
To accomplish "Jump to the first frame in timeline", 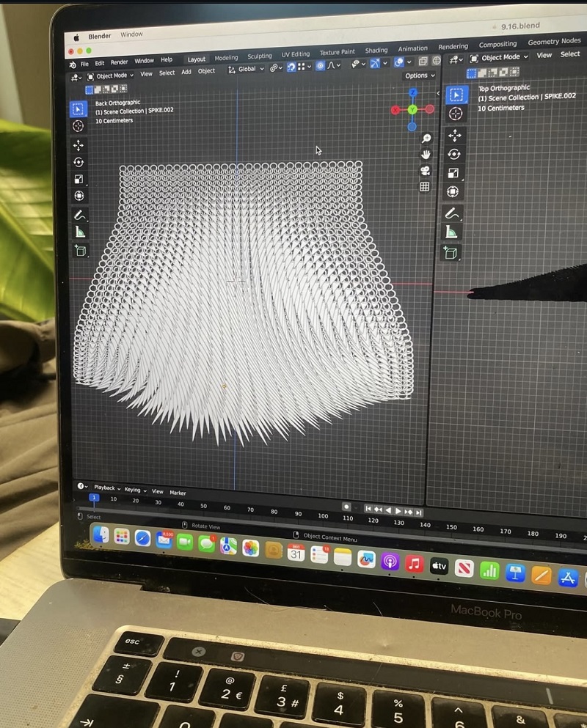I will [368, 509].
